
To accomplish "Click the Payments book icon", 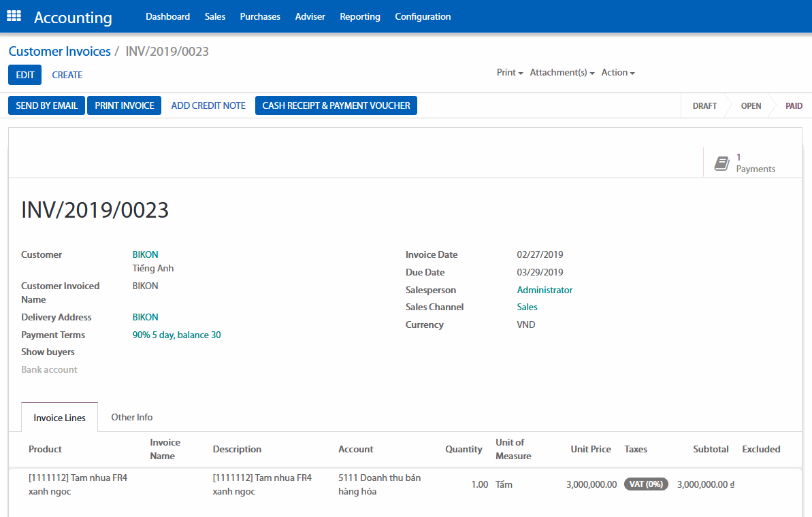I will point(721,163).
